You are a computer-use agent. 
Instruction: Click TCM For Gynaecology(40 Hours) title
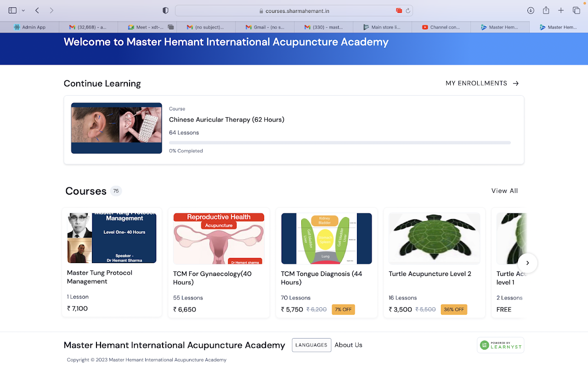tap(212, 278)
